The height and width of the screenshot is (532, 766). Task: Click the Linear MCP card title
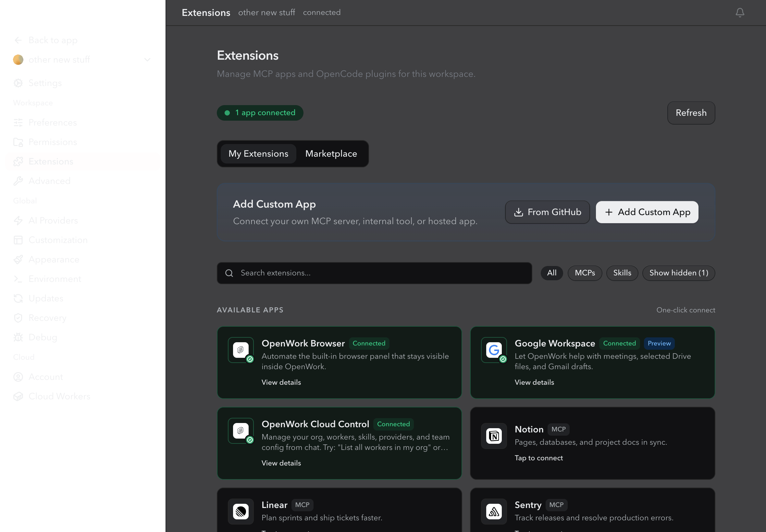pos(274,505)
